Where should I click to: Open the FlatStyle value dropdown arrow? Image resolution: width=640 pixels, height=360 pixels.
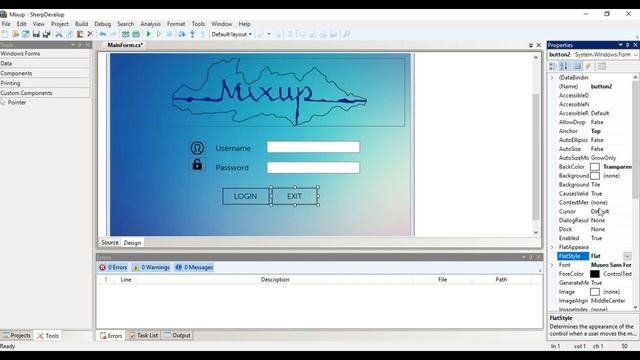627,256
